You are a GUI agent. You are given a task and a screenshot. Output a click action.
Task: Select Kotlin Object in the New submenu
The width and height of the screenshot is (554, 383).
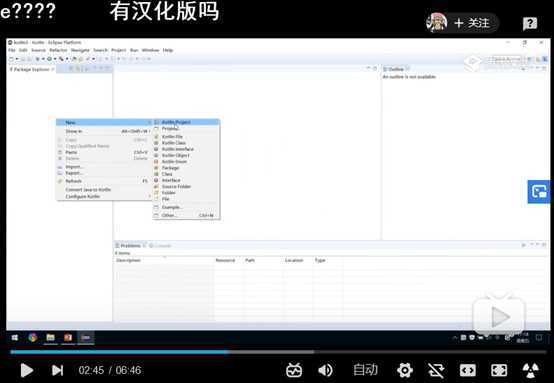[186, 155]
